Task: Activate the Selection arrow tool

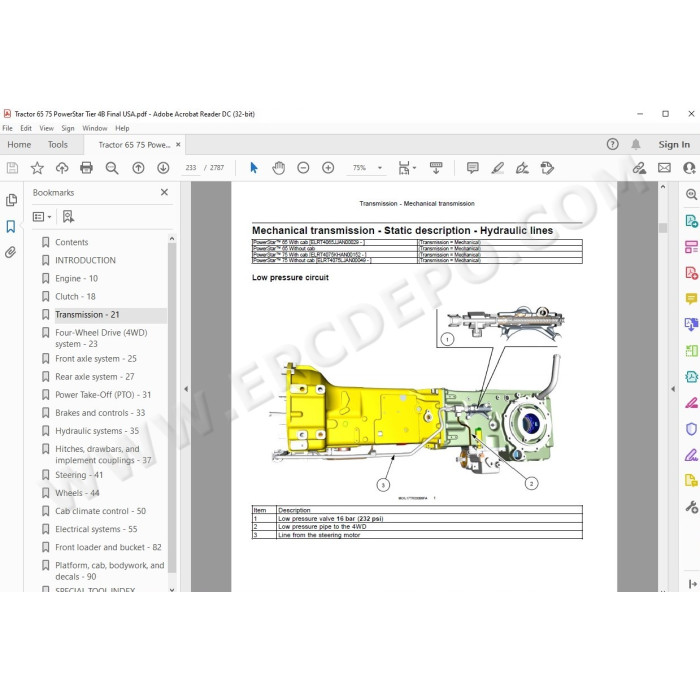Action: (254, 168)
